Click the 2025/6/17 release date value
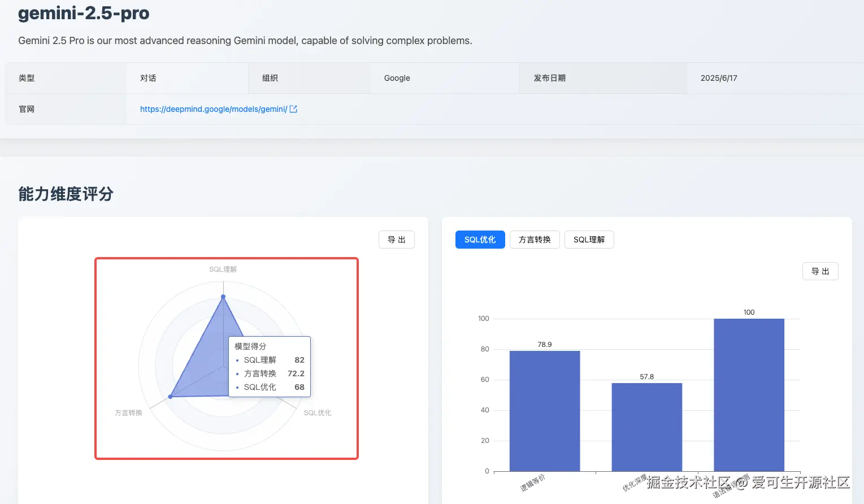 (x=718, y=78)
